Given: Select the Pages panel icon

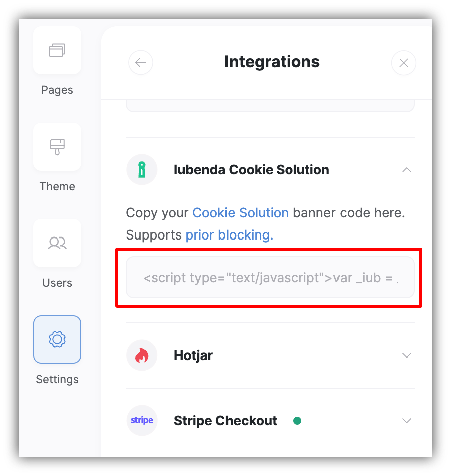Looking at the screenshot, I should pyautogui.click(x=57, y=50).
